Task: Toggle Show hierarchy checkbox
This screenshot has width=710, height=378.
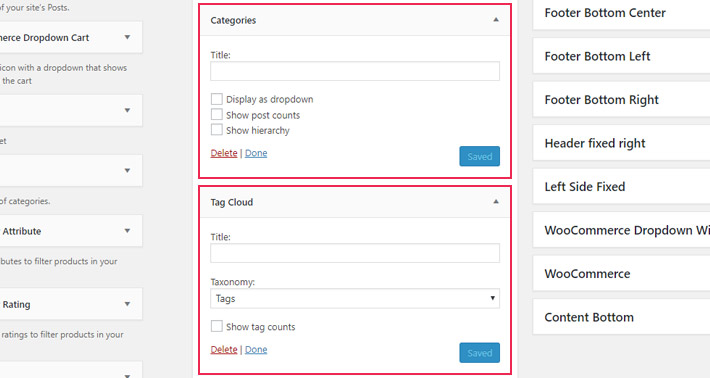Action: (217, 130)
